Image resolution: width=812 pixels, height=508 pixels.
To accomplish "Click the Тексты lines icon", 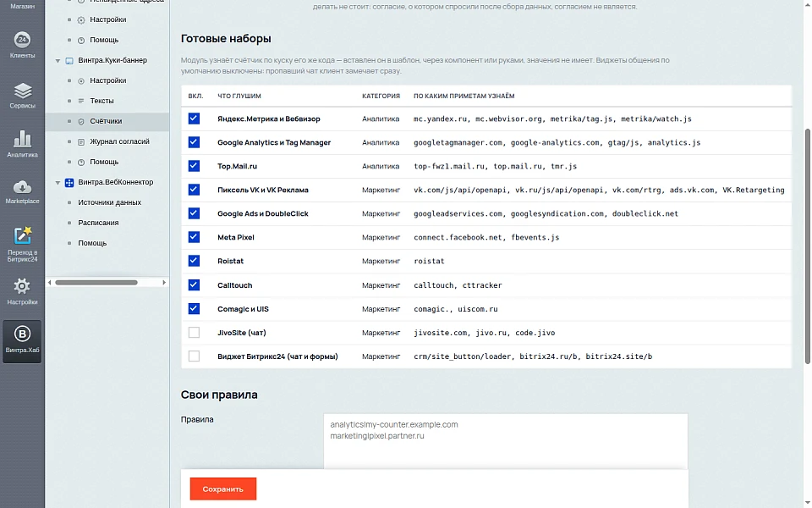I will tap(81, 101).
